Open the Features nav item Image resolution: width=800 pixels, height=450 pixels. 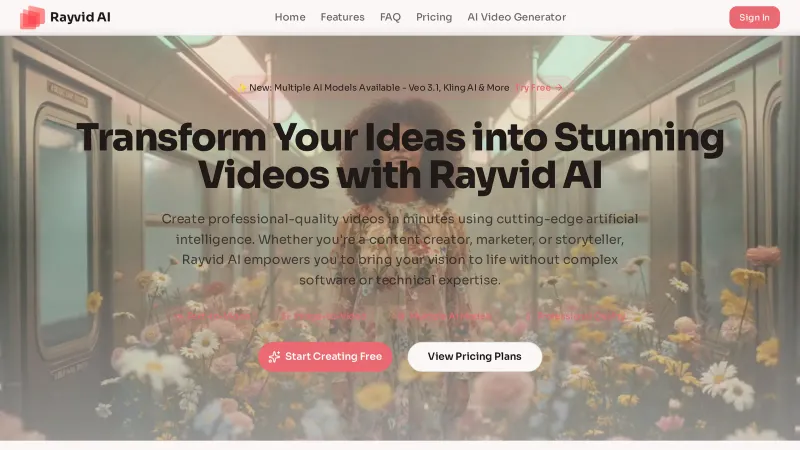coord(342,17)
